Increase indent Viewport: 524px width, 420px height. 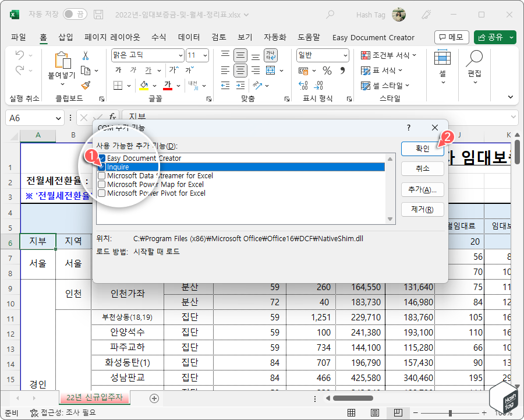[x=240, y=86]
